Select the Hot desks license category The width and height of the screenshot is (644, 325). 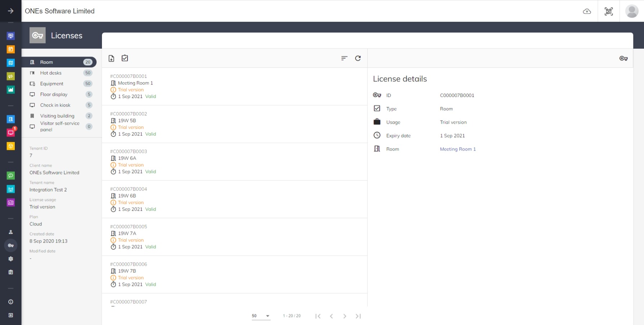[51, 73]
